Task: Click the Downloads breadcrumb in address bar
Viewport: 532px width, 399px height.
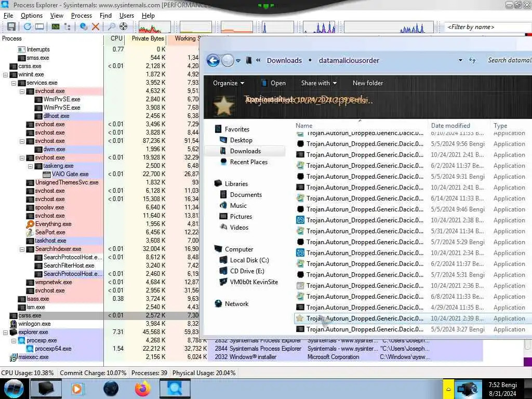Action: tap(284, 60)
